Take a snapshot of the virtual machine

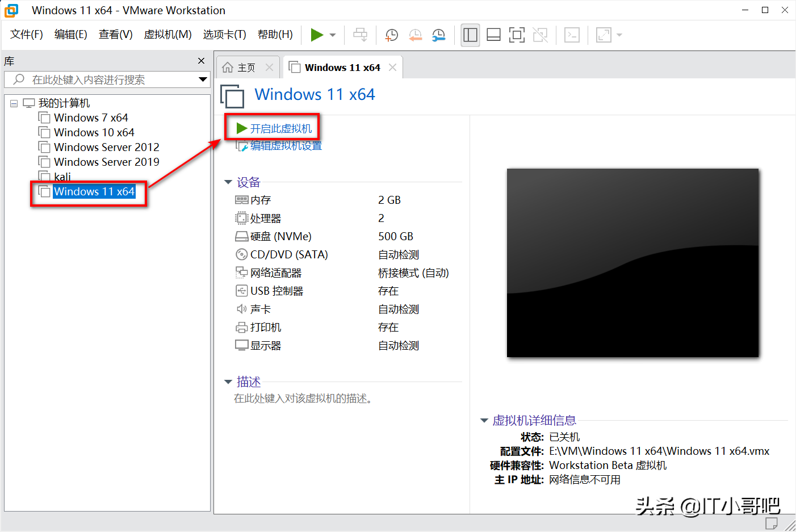[x=391, y=35]
